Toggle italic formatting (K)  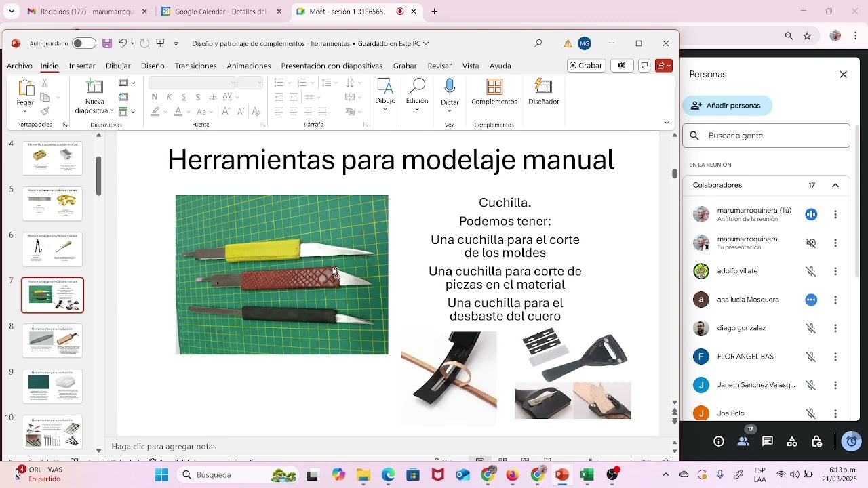click(169, 97)
